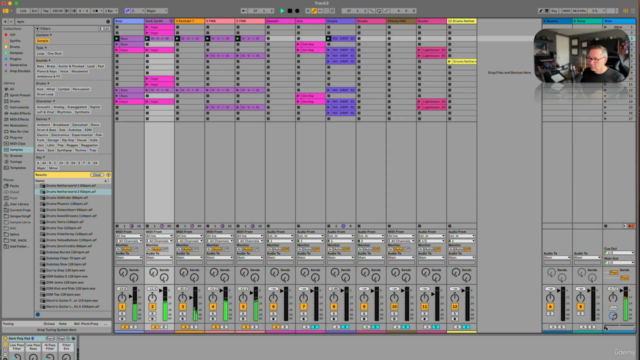Clear the filter results with Clear button

click(97, 175)
